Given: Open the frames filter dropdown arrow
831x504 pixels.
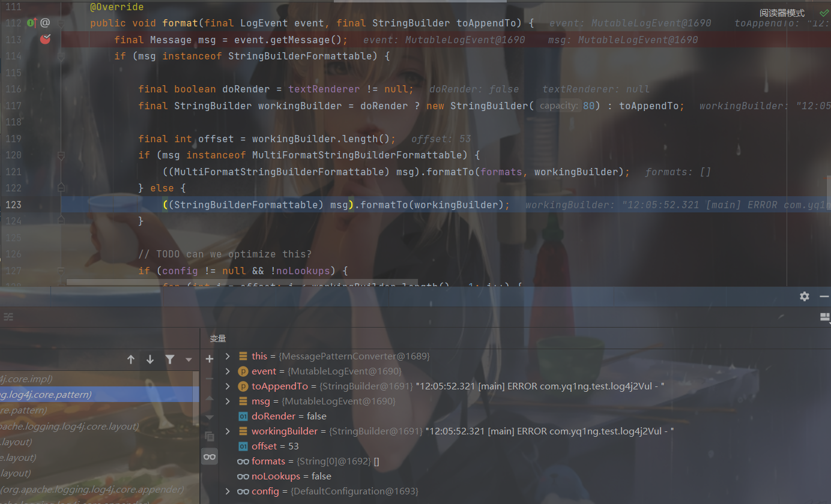Looking at the screenshot, I should point(189,360).
